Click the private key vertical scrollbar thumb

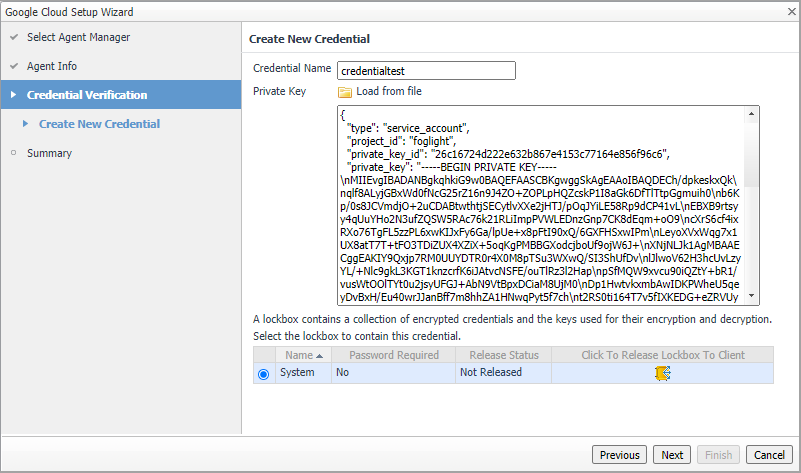pyautogui.click(x=752, y=155)
